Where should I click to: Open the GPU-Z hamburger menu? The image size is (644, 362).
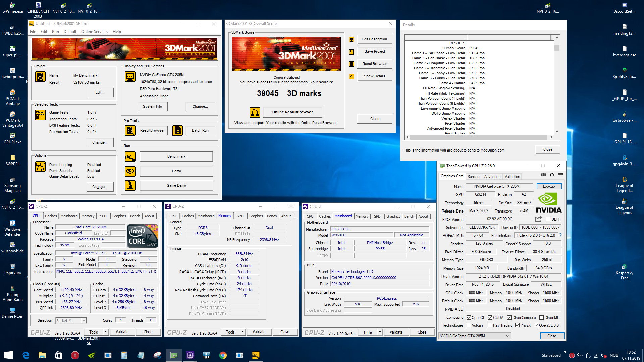click(x=560, y=175)
